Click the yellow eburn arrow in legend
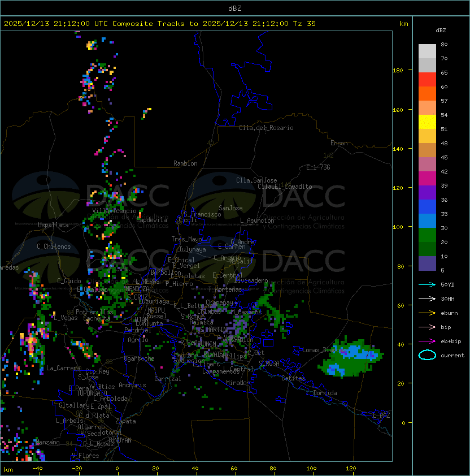 (x=427, y=313)
